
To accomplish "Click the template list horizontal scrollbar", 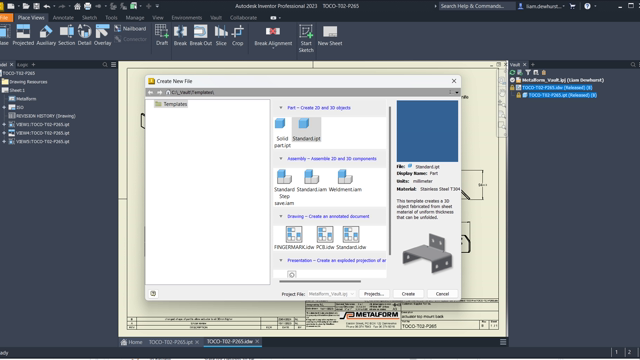I will (320, 281).
